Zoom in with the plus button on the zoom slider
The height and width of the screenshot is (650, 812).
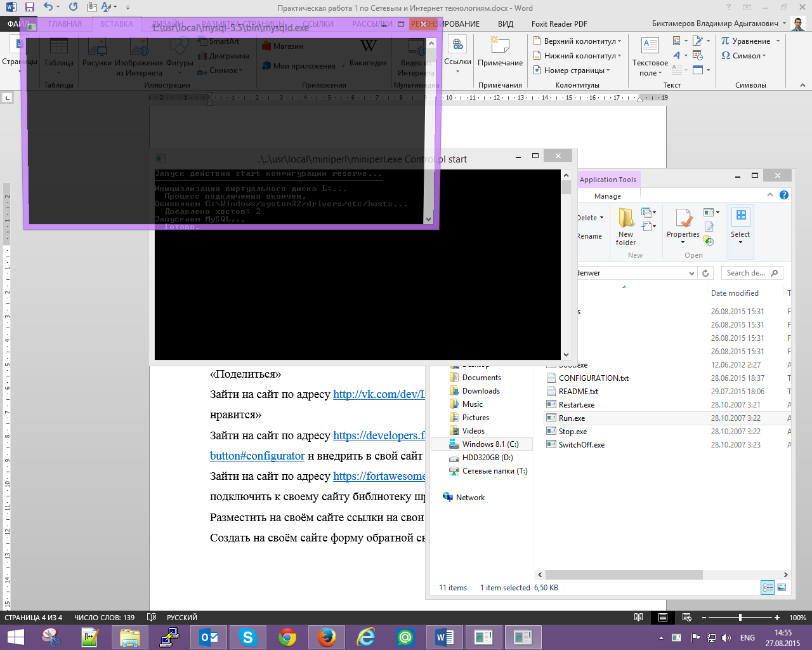777,618
